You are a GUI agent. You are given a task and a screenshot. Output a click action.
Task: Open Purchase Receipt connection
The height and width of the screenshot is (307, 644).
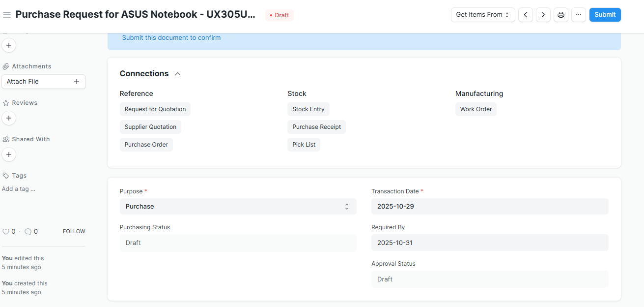tap(316, 127)
